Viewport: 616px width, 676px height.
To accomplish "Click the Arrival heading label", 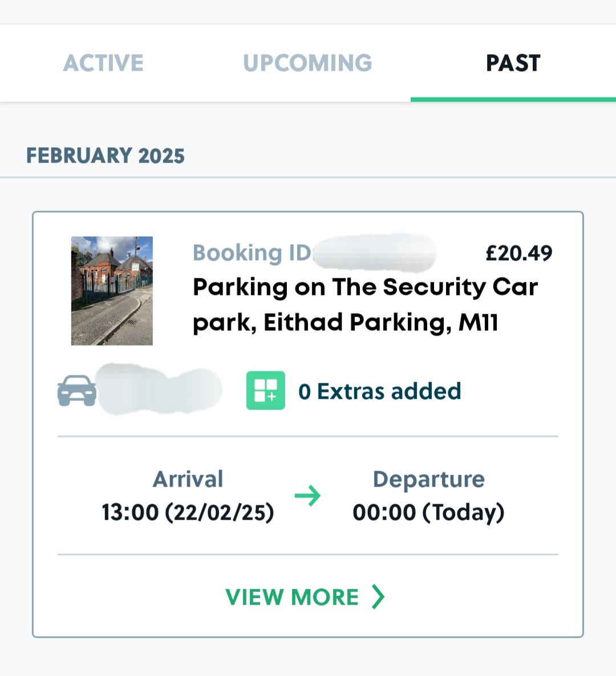I will tap(188, 479).
